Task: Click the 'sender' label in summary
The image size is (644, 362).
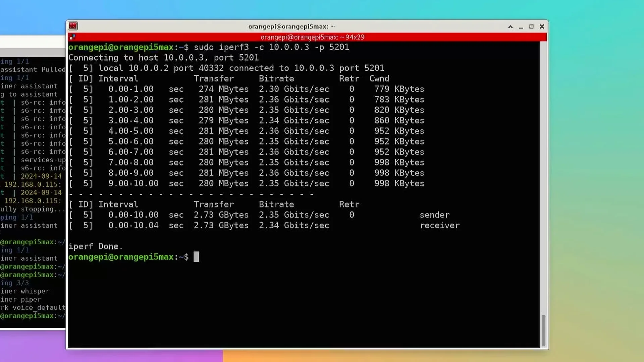Action: coord(435,215)
